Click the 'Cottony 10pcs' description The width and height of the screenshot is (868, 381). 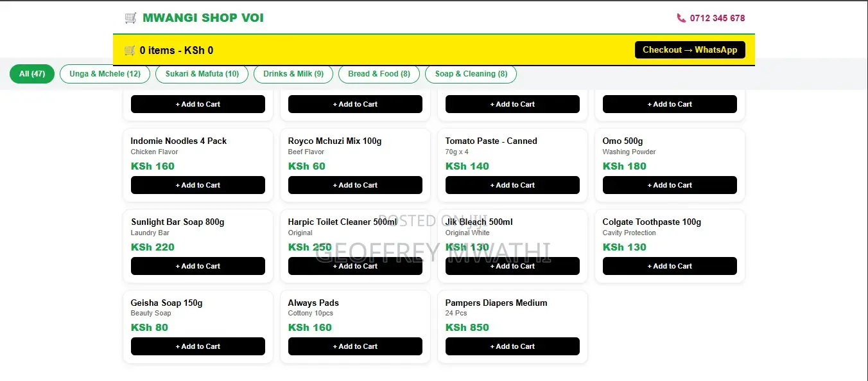(x=311, y=314)
